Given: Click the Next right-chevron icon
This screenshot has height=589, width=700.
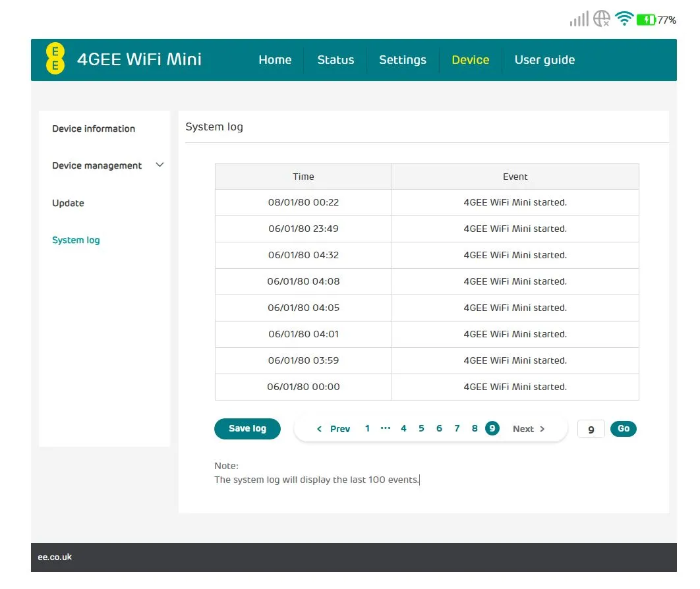Looking at the screenshot, I should point(542,428).
